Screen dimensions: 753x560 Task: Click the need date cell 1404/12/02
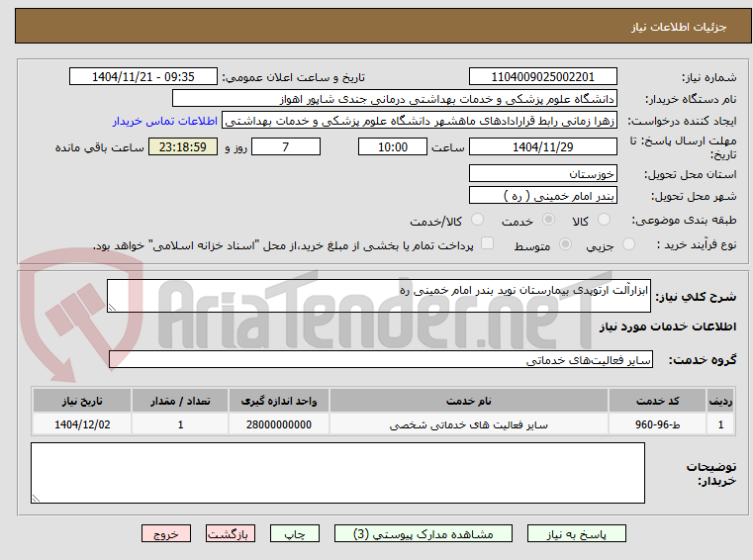pos(82,424)
